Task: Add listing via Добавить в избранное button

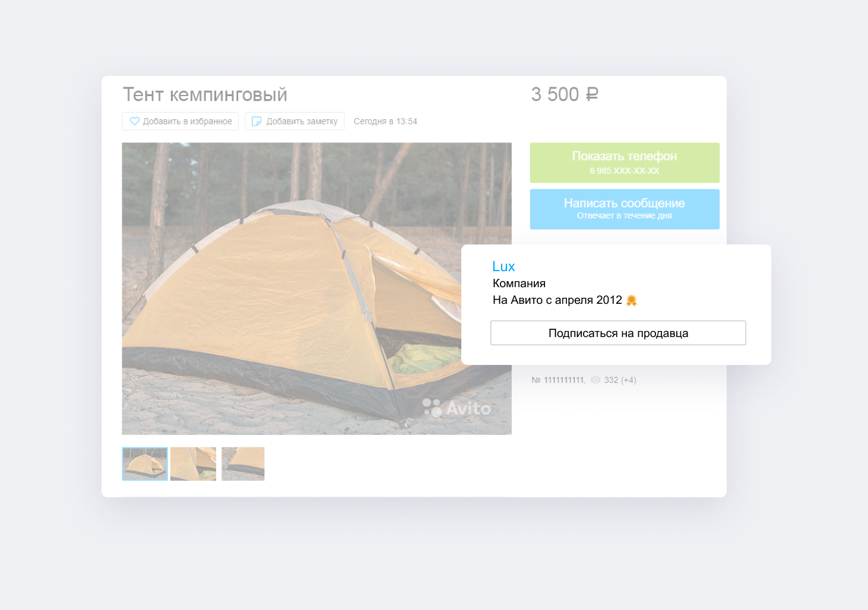Action: (180, 121)
